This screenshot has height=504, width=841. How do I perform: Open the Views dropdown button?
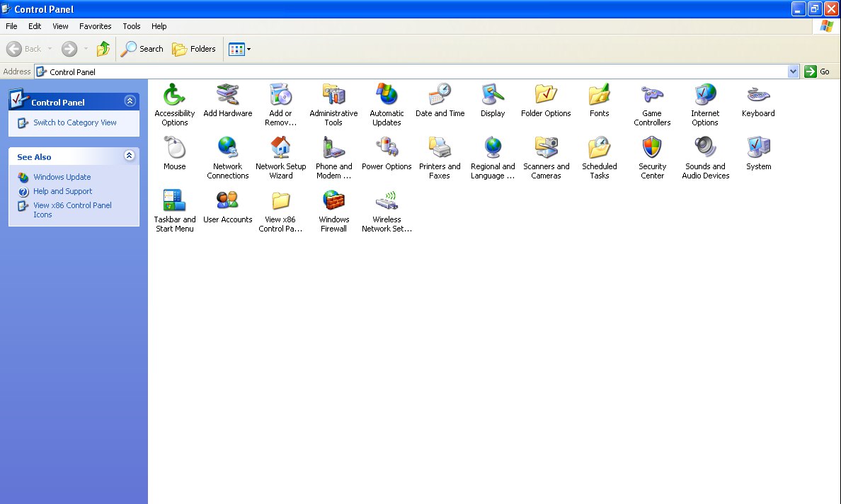240,49
